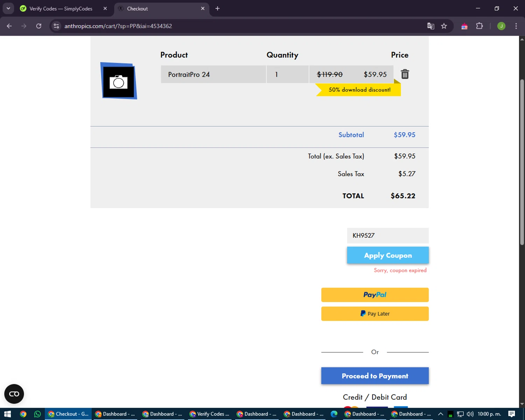The width and height of the screenshot is (525, 420).
Task: Pay with the PayPal button
Action: click(x=375, y=295)
